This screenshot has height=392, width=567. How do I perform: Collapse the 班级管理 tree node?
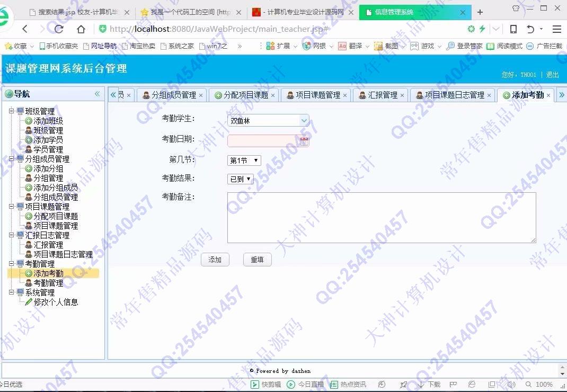pos(12,111)
